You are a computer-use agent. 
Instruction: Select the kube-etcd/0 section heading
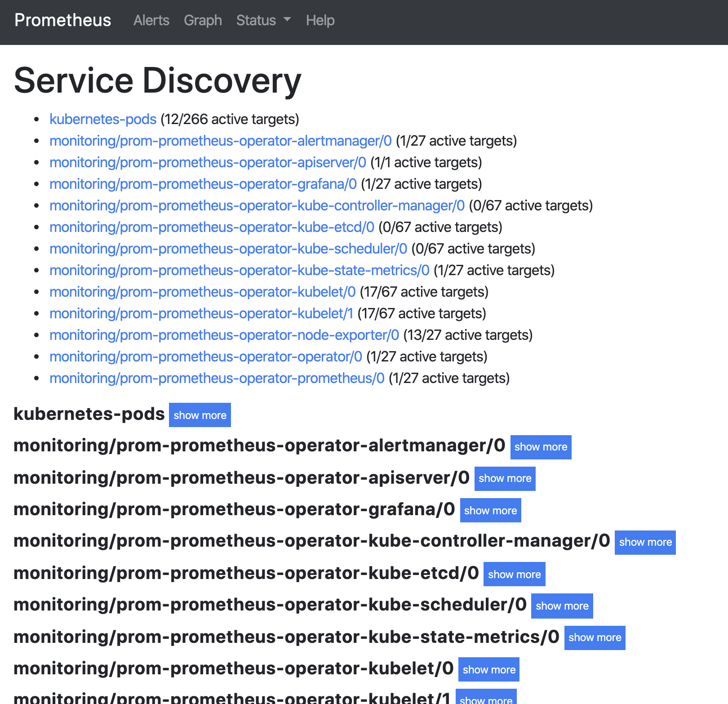[x=246, y=573]
